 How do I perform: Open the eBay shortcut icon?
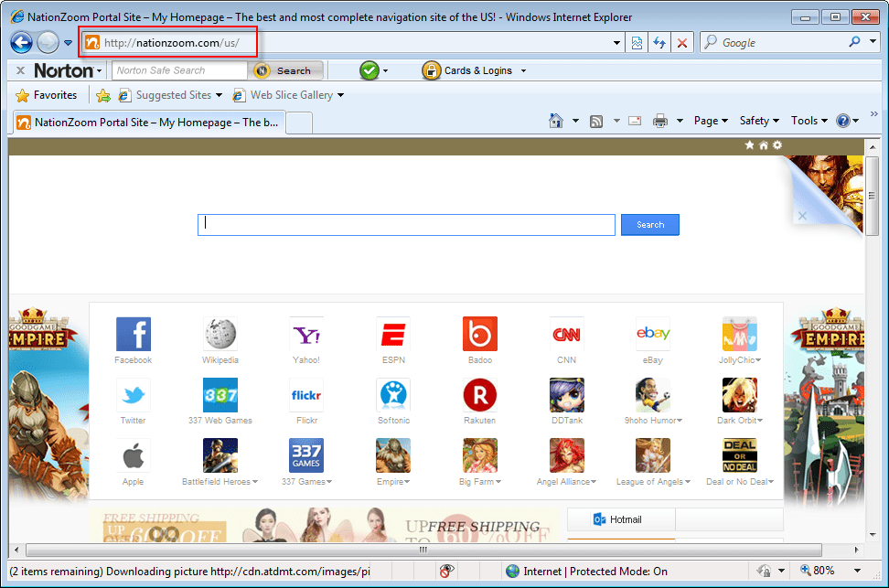[x=653, y=334]
